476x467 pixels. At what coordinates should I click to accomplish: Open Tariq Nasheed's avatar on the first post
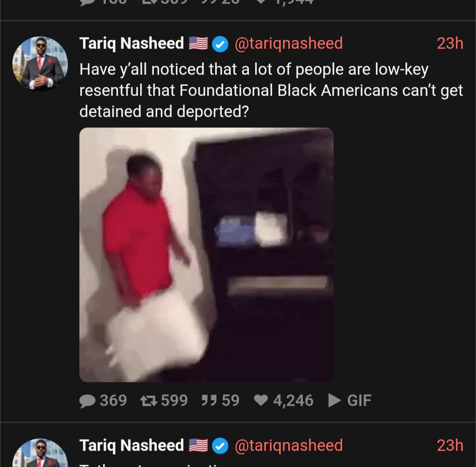pos(40,64)
